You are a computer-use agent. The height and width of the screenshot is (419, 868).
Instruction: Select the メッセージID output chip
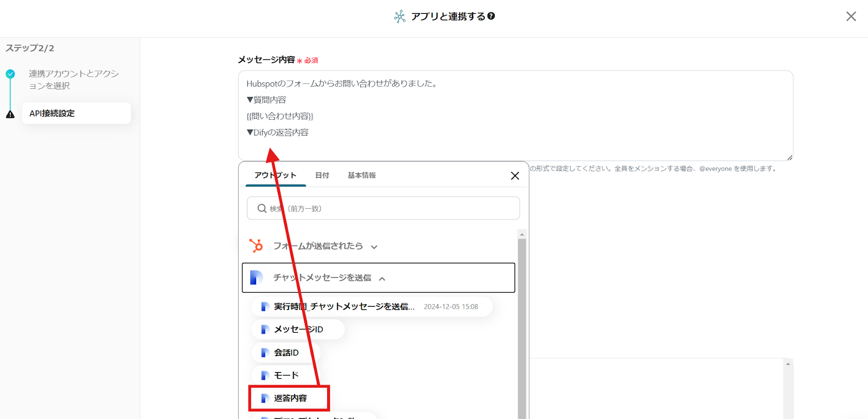pyautogui.click(x=298, y=329)
